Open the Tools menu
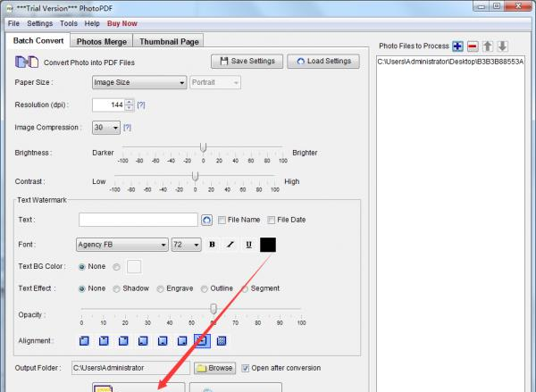536x392 pixels. pyautogui.click(x=69, y=23)
